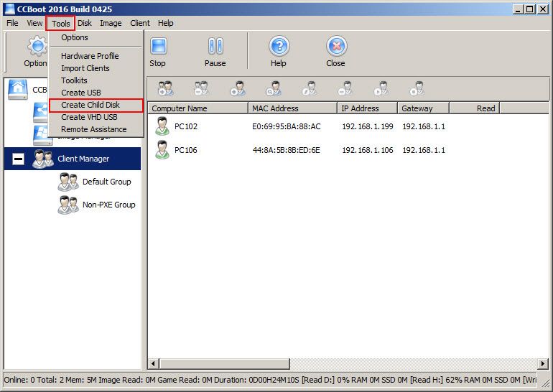Collapse the Client Manager tree node

click(x=18, y=159)
